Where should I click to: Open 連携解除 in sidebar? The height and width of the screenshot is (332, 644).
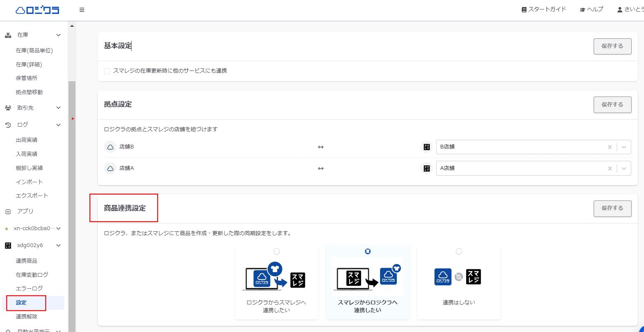coord(26,317)
